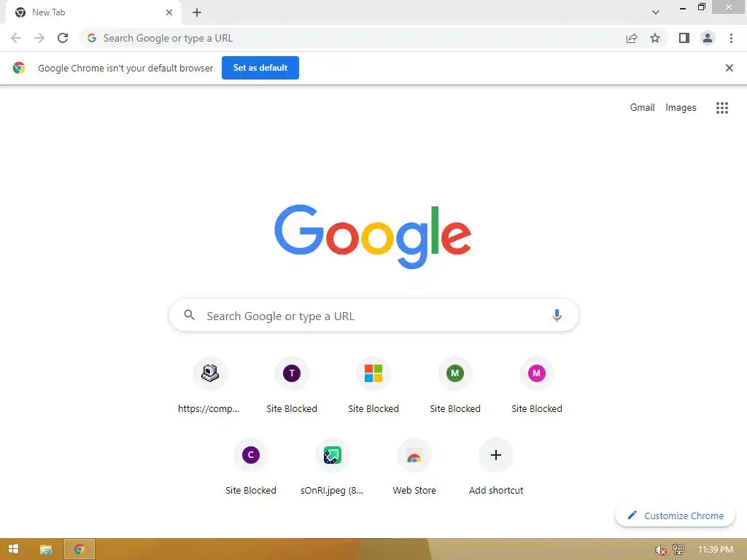
Task: Click the magnifier icon in search box
Action: (189, 315)
